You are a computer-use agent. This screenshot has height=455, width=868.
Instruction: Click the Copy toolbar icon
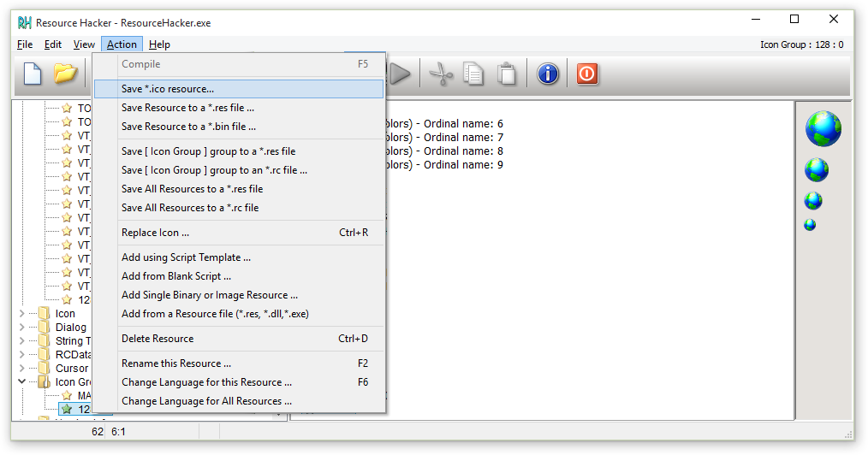[x=473, y=74]
